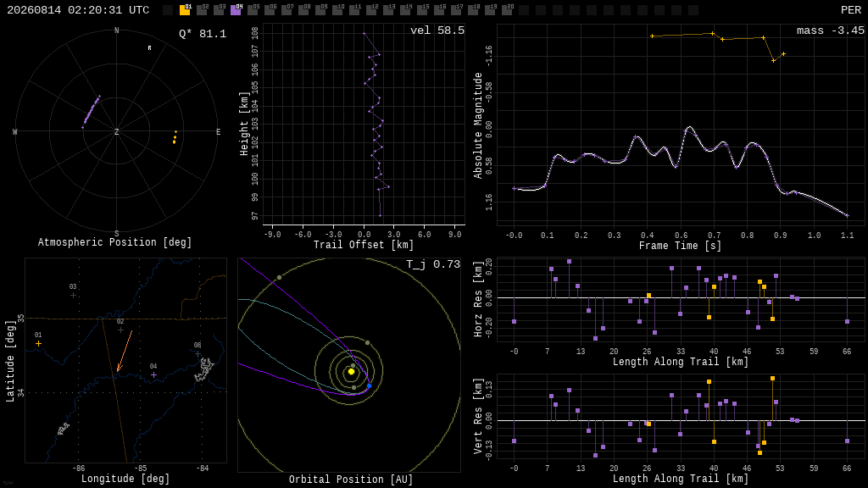Click the Orbital Position [AU] axis title
The width and height of the screenshot is (868, 488).
tap(351, 480)
